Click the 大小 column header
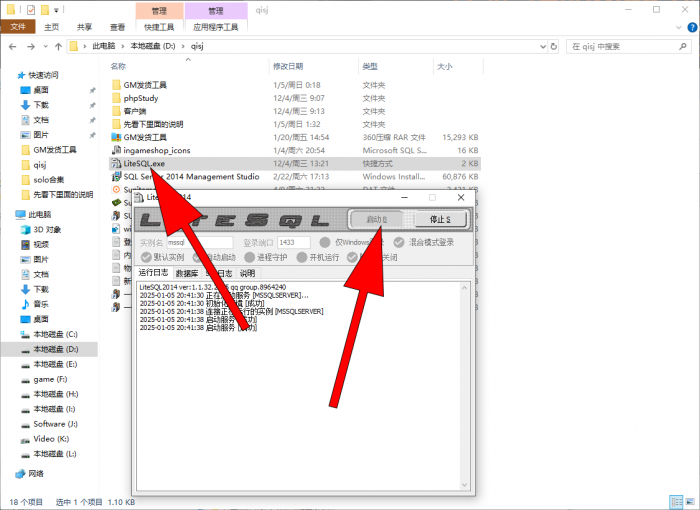The height and width of the screenshot is (510, 700). tap(444, 66)
